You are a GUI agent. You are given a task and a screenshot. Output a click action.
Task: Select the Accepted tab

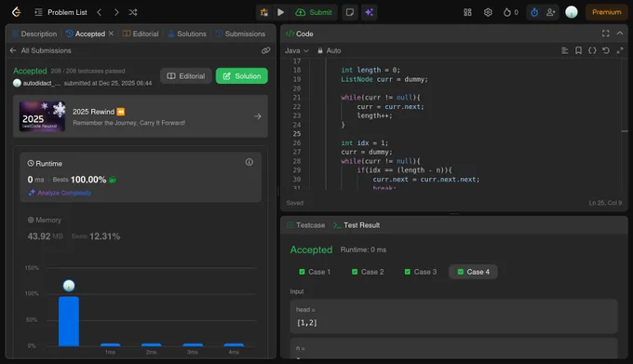pos(86,34)
